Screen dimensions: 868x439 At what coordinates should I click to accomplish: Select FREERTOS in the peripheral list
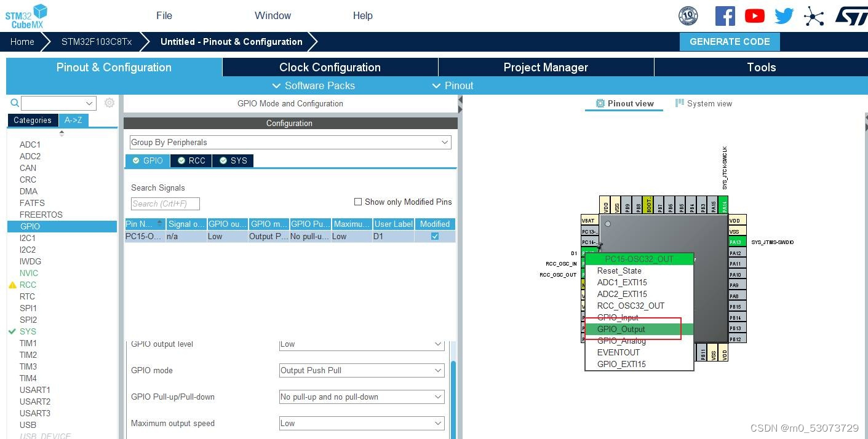[x=41, y=215]
